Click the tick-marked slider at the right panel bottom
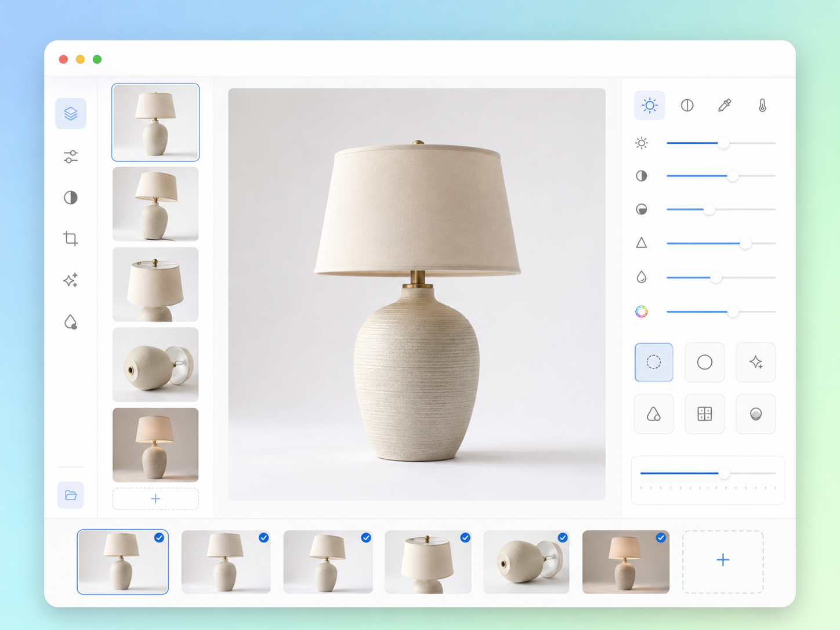The width and height of the screenshot is (840, 630). (708, 474)
